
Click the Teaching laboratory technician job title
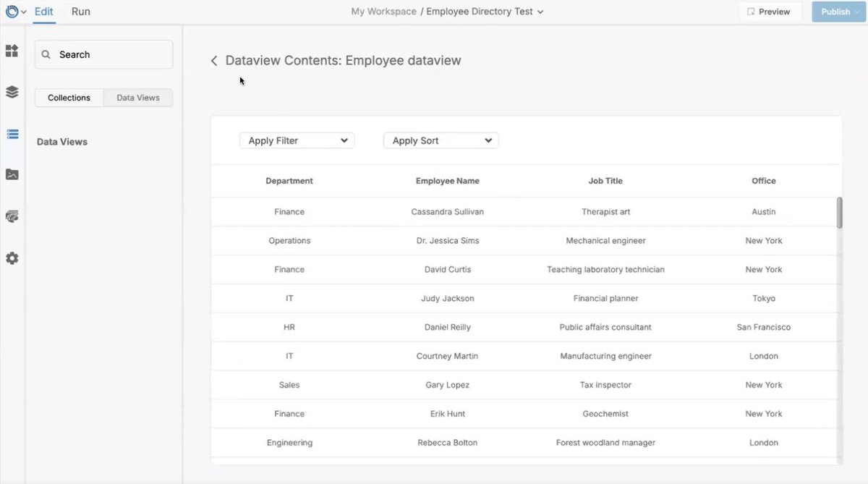(605, 270)
